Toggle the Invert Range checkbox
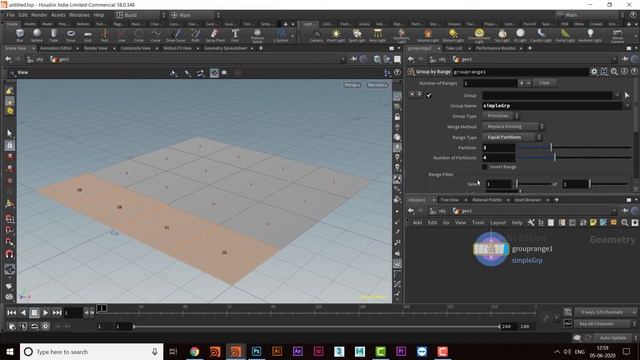This screenshot has height=360, width=640. 484,167
